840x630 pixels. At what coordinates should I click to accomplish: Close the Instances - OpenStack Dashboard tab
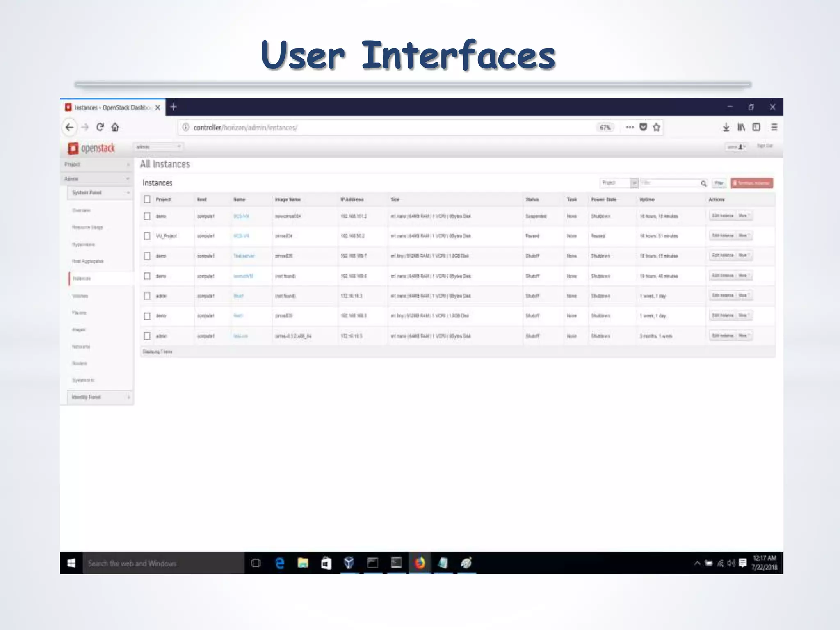(x=157, y=107)
